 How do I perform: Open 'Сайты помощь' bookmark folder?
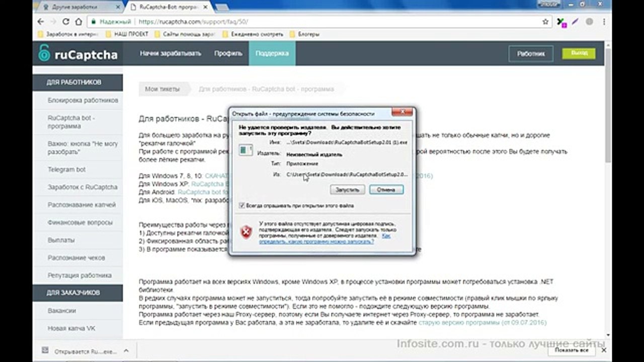(x=184, y=35)
